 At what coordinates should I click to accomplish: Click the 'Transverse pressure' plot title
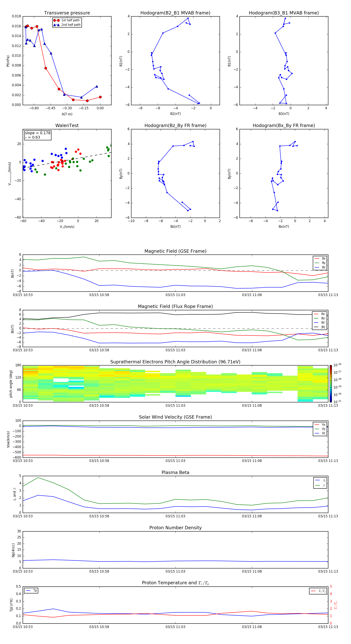click(x=67, y=13)
